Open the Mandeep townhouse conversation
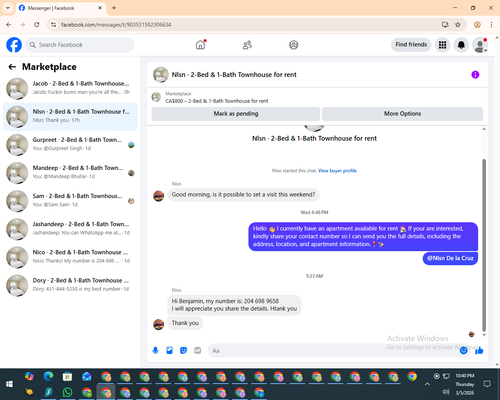This screenshot has width=500, height=400. click(70, 173)
